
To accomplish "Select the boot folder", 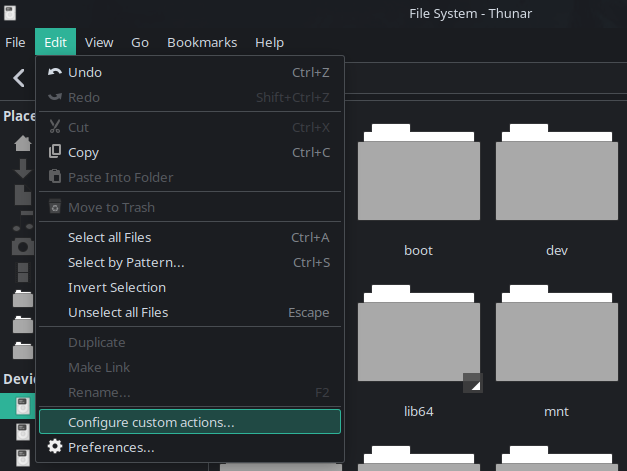I will tap(419, 172).
